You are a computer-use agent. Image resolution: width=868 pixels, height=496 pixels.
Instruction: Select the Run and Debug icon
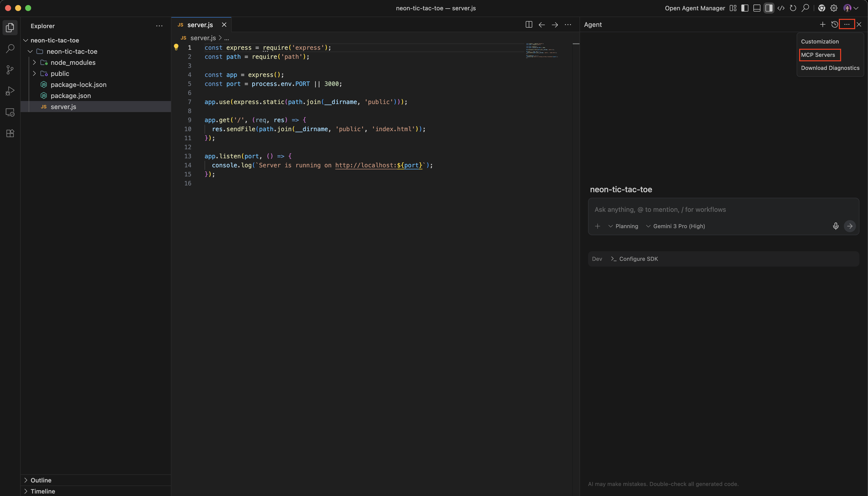click(10, 91)
